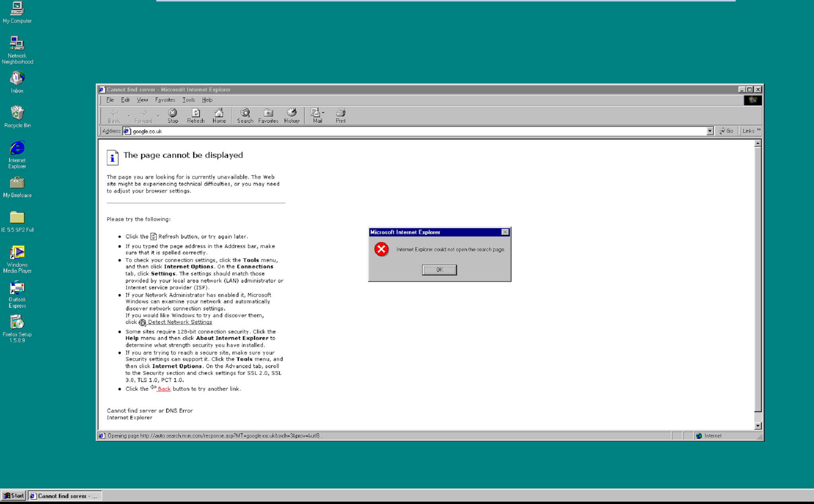Click the Print toolbar icon

[341, 116]
